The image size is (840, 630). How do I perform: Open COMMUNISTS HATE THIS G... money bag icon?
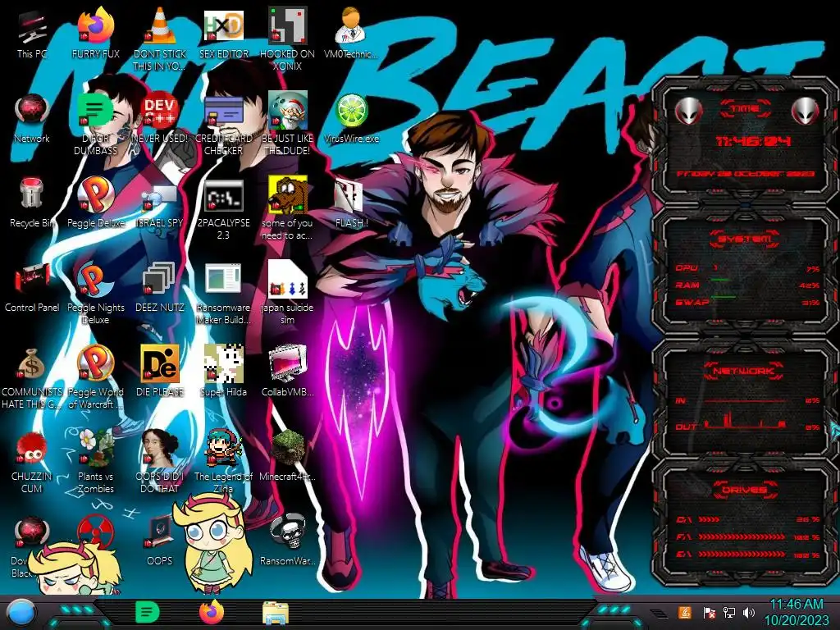click(x=32, y=378)
